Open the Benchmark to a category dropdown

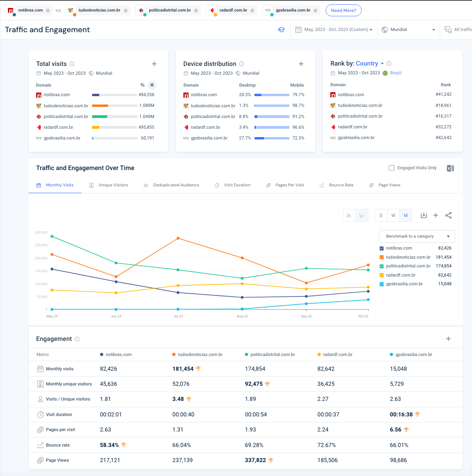[x=417, y=236]
